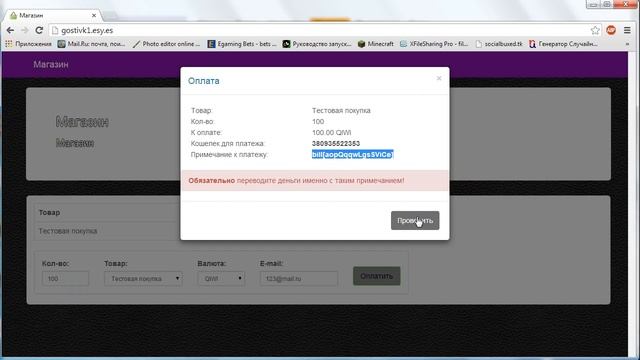Click the Магазин navbar brand link
Viewport: 640px width, 360px height.
pyautogui.click(x=51, y=64)
